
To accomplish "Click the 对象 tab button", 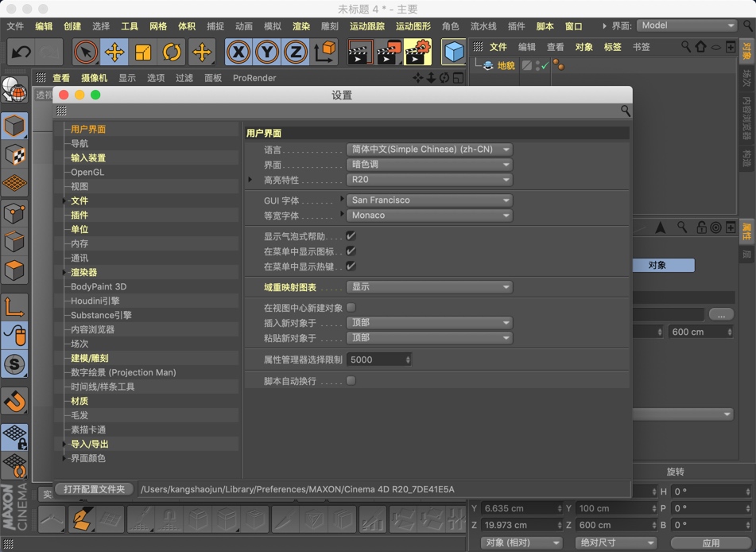I will (x=664, y=265).
